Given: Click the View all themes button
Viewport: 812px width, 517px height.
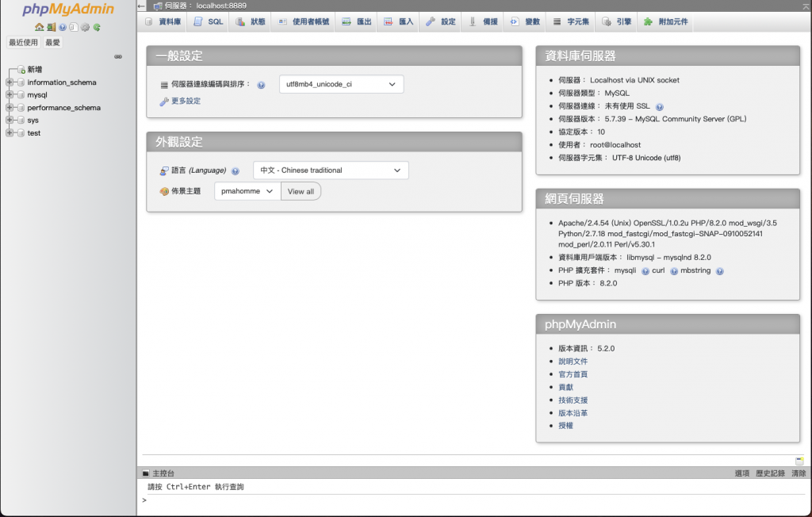Looking at the screenshot, I should 301,191.
